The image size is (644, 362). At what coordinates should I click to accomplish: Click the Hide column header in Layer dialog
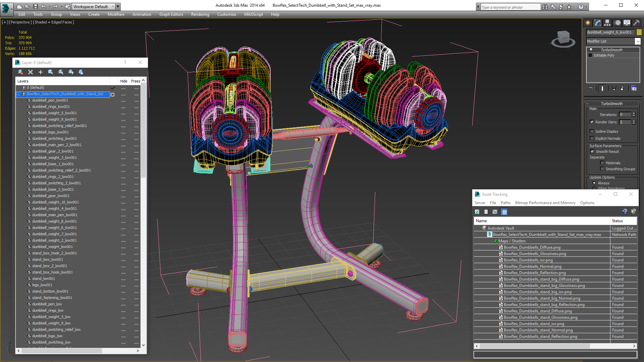[123, 81]
